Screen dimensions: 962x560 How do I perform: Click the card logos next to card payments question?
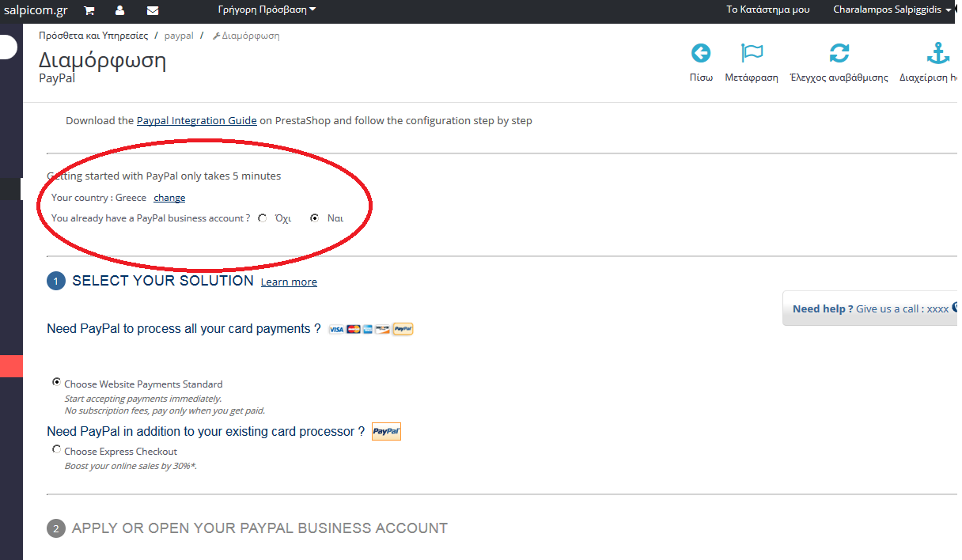tap(370, 329)
